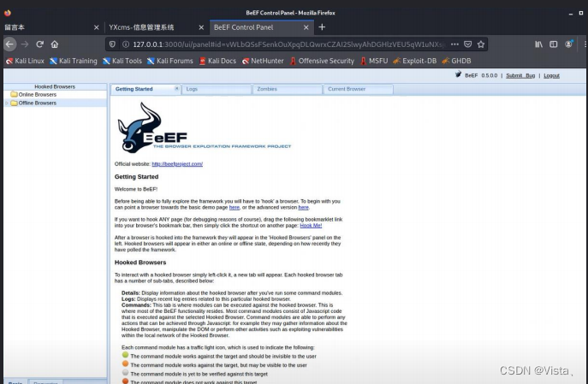Image resolution: width=588 pixels, height=384 pixels.
Task: Expand the Offline Browsers tree node
Action: tap(6, 103)
